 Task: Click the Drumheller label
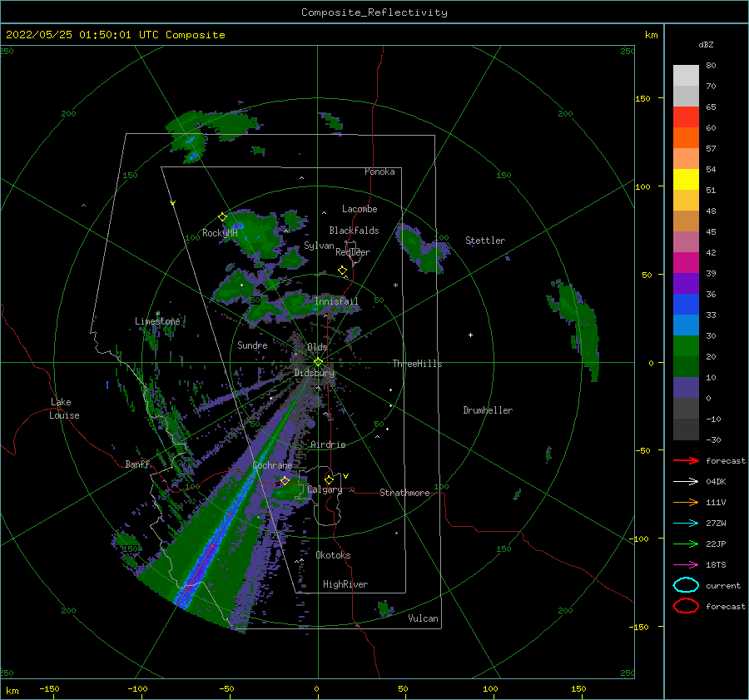488,410
